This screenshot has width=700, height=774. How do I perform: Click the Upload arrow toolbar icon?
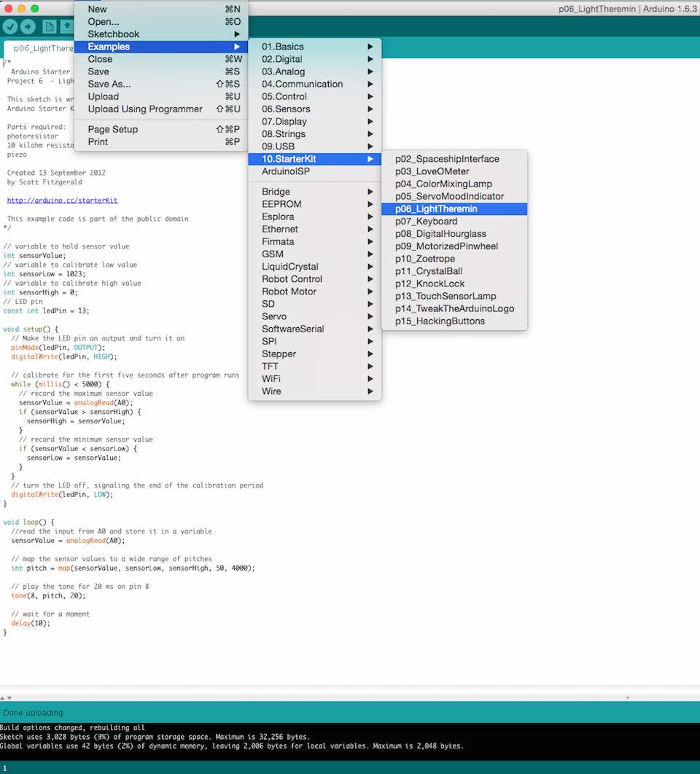[28, 27]
